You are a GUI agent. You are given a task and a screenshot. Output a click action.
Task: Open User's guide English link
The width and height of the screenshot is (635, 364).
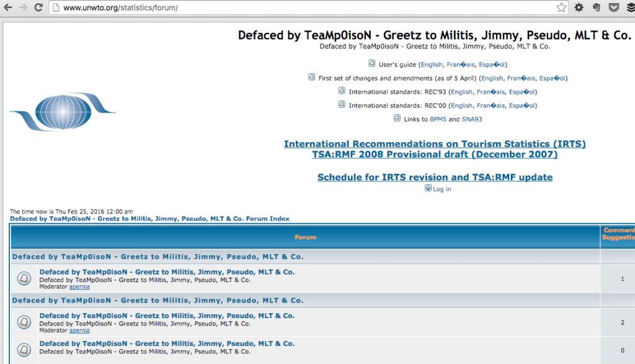tap(432, 64)
